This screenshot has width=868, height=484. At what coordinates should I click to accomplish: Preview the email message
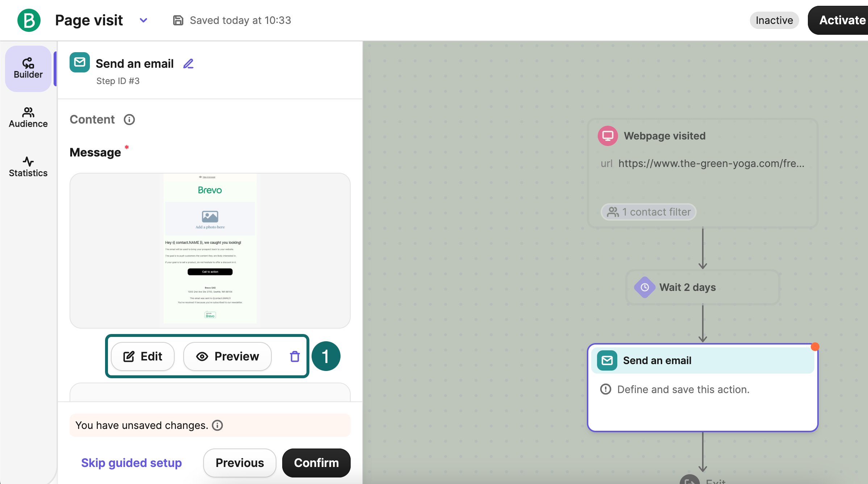[228, 356]
